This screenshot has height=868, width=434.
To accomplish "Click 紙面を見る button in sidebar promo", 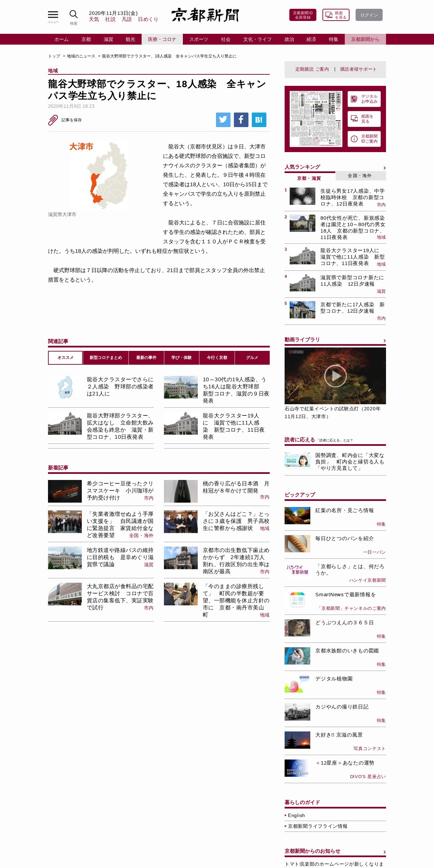I will pos(364,119).
